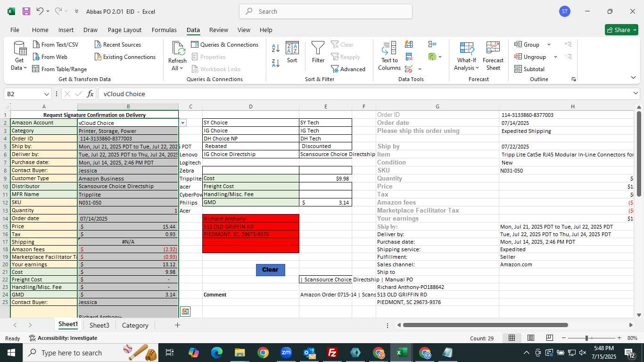Image resolution: width=644 pixels, height=362 pixels.
Task: Sort Z to A descending
Action: click(276, 63)
